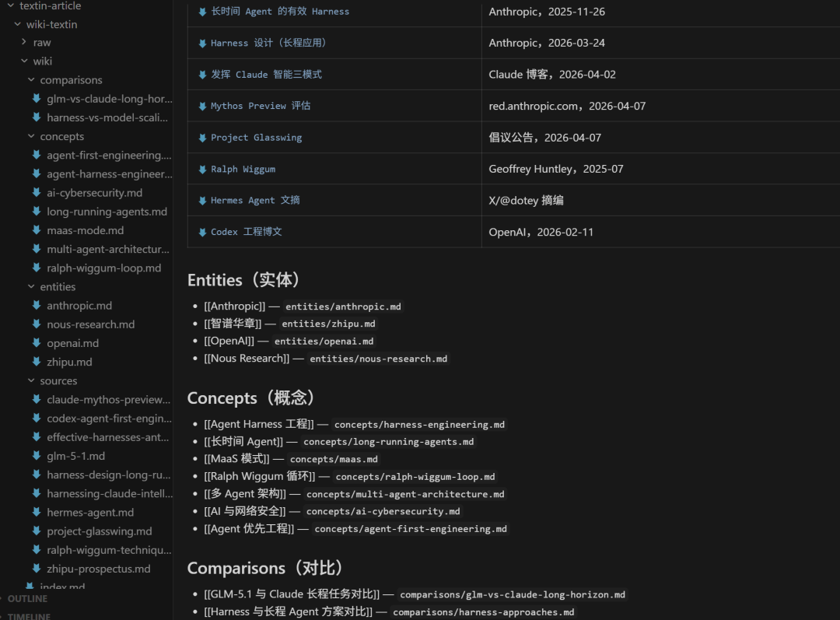Click markdown icon of ralph-wiggum-loop.md
The width and height of the screenshot is (840, 620).
[x=37, y=268]
